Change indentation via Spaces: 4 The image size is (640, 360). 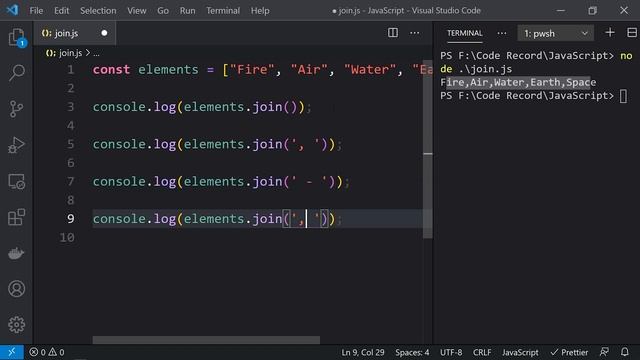click(x=412, y=352)
